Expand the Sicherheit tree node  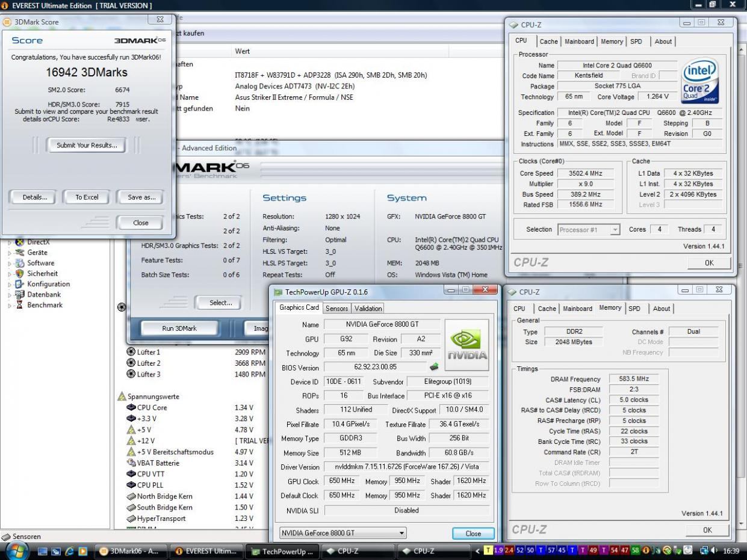(9, 274)
